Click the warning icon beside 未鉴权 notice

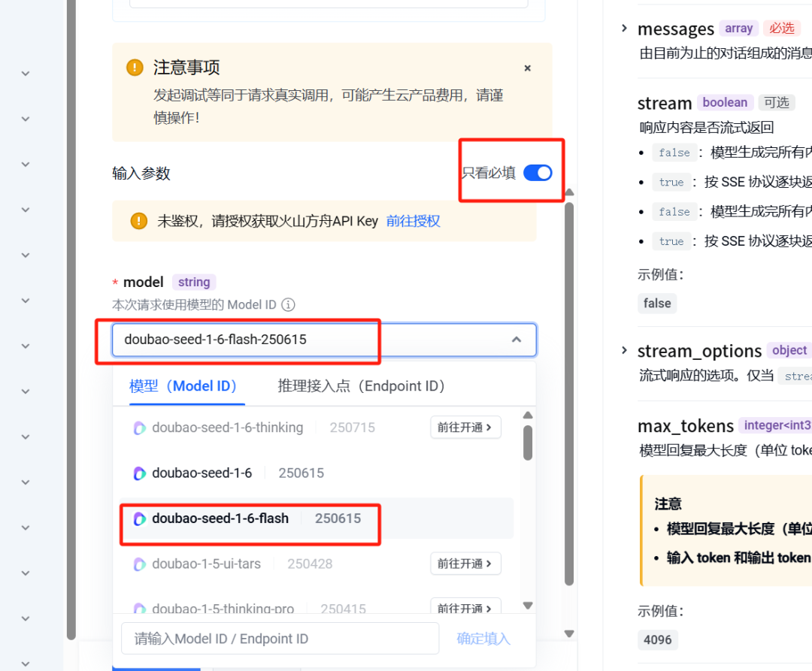pos(139,221)
